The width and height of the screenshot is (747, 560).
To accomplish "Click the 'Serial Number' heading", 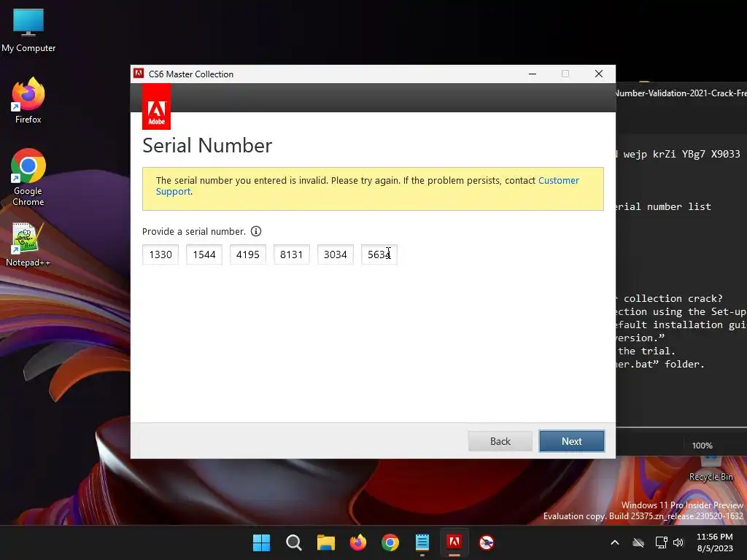I will [207, 145].
